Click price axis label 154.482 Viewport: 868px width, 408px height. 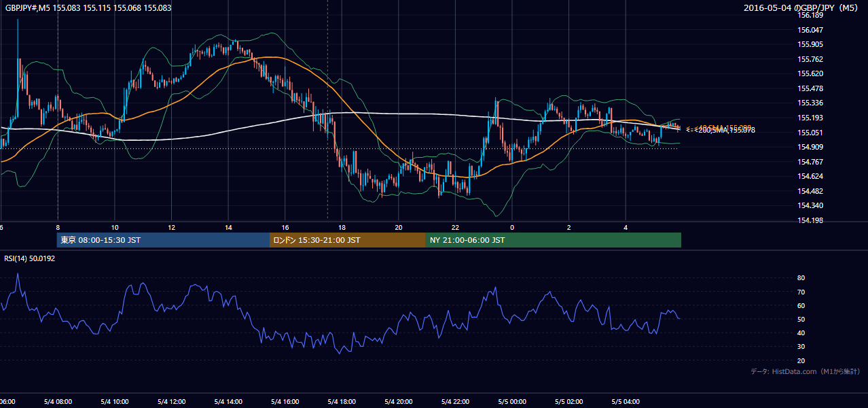(811, 191)
